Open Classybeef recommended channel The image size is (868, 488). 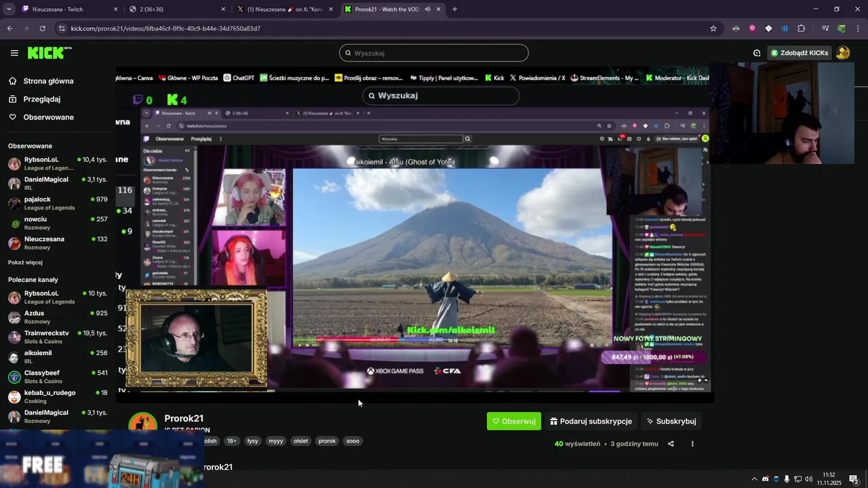coord(58,377)
